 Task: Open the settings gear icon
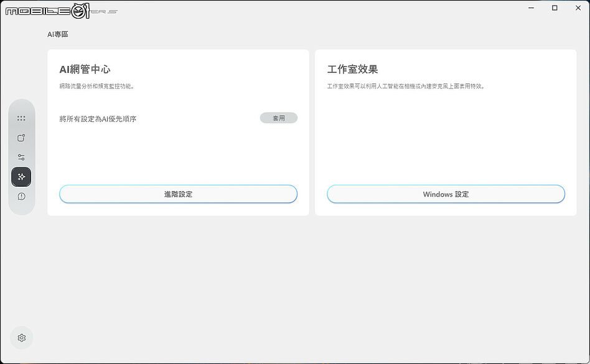(x=21, y=338)
